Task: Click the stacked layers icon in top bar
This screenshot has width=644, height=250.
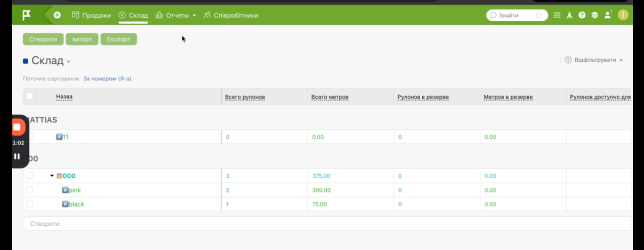Action: tap(595, 15)
